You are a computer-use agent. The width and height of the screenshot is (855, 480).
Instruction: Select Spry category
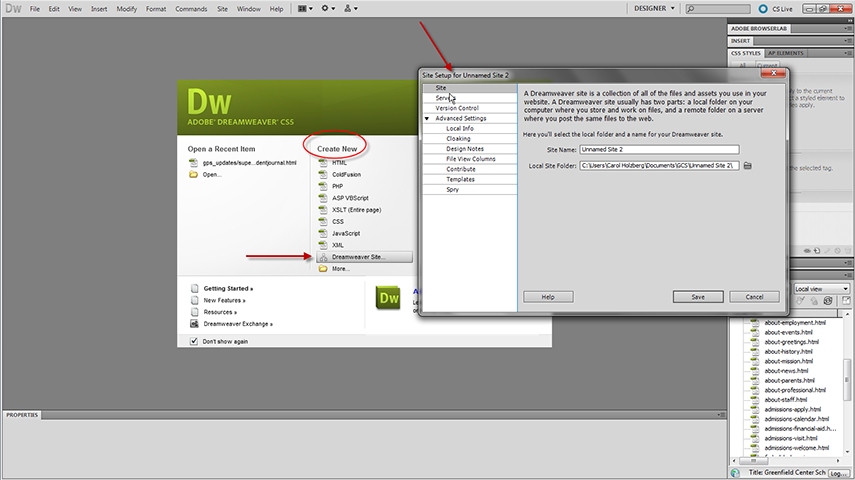tap(470, 190)
